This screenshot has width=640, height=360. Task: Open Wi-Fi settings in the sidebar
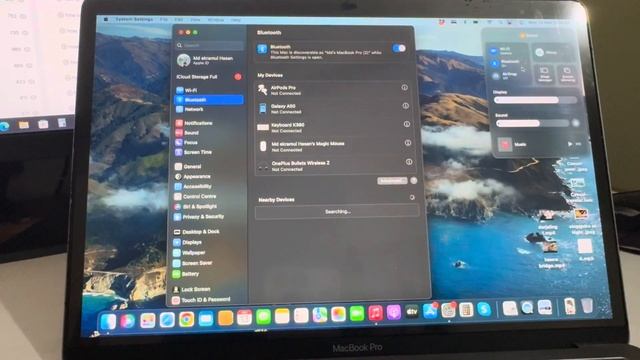click(209, 90)
